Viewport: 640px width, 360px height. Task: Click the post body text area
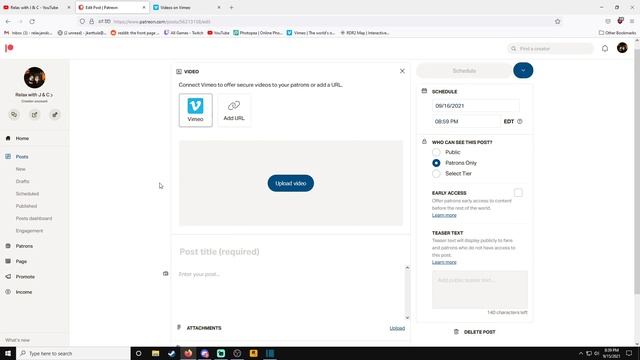tap(291, 292)
